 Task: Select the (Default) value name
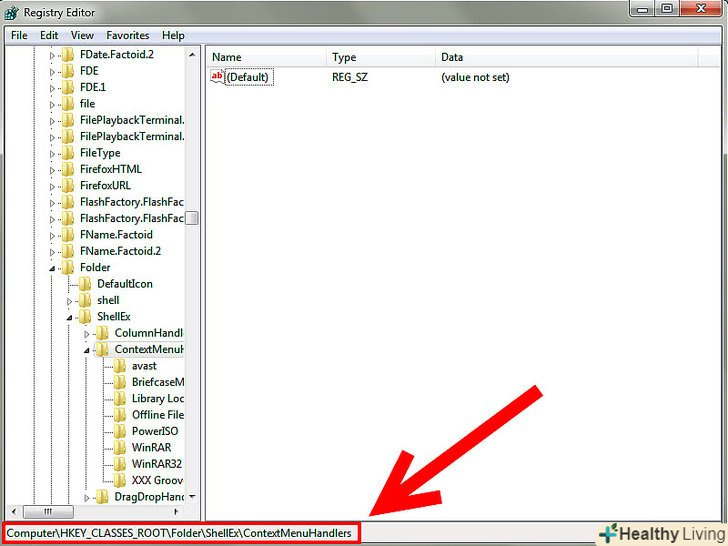pos(249,77)
